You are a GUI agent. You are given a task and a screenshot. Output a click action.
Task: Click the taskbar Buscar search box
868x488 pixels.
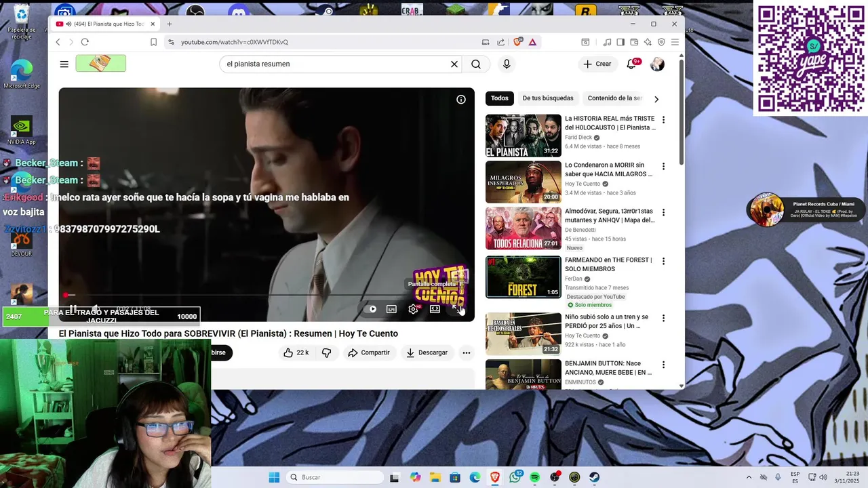[x=335, y=477]
